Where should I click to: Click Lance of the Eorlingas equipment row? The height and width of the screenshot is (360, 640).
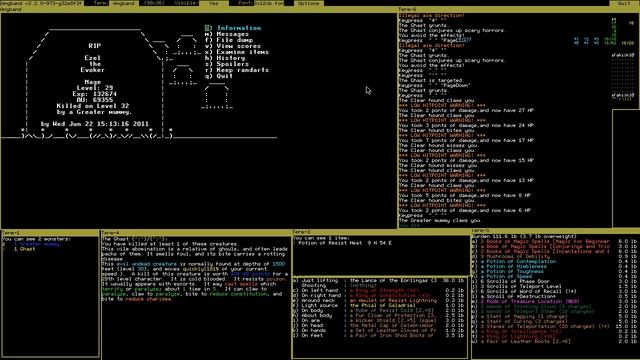[x=379, y=280]
